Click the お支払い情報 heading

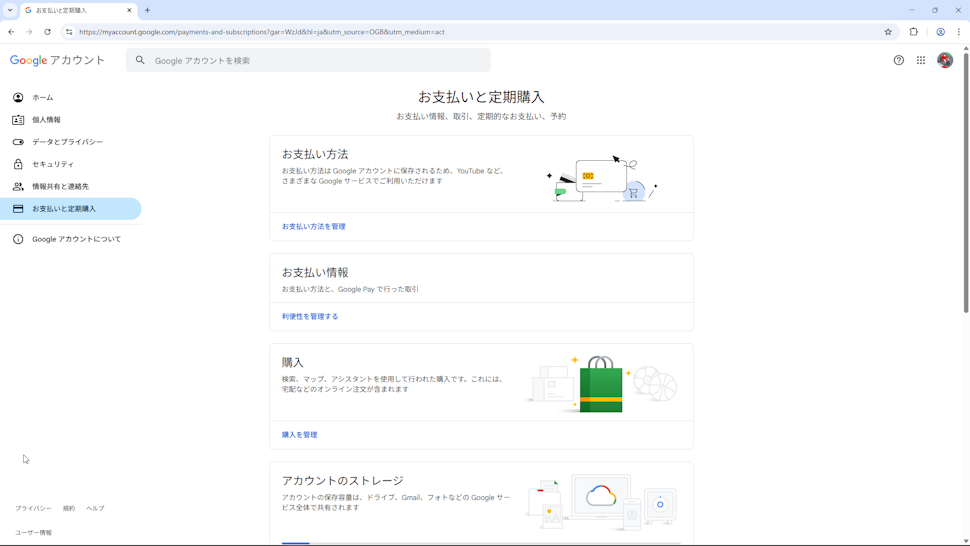[315, 272]
